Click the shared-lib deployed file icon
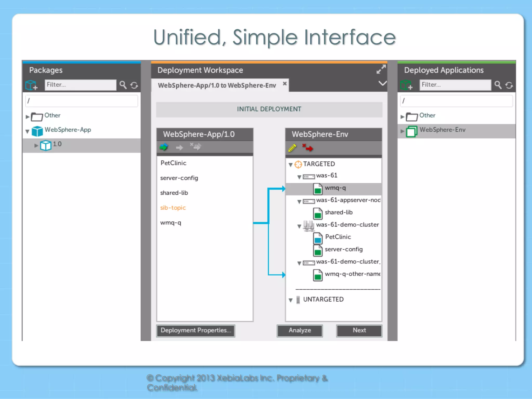The image size is (532, 399). tap(318, 213)
